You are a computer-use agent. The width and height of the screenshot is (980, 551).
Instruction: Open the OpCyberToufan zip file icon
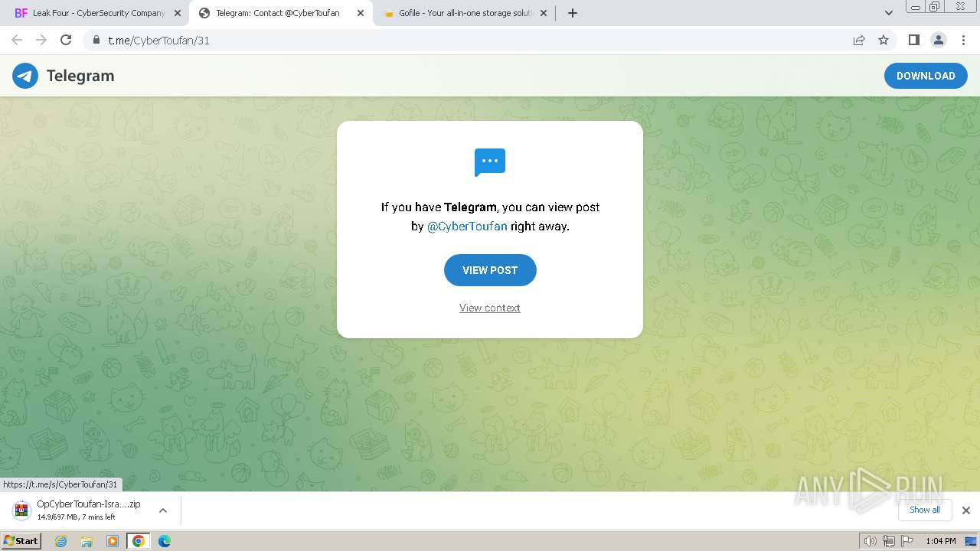click(x=22, y=510)
